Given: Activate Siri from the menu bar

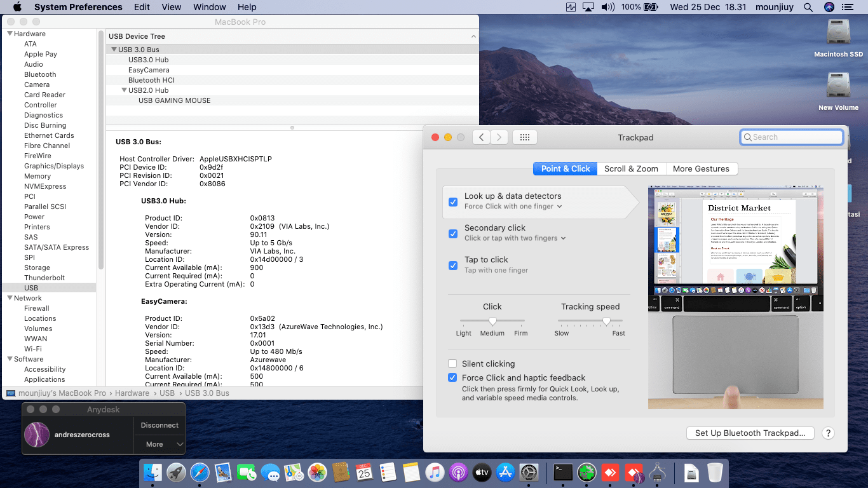Looking at the screenshot, I should tap(829, 7).
